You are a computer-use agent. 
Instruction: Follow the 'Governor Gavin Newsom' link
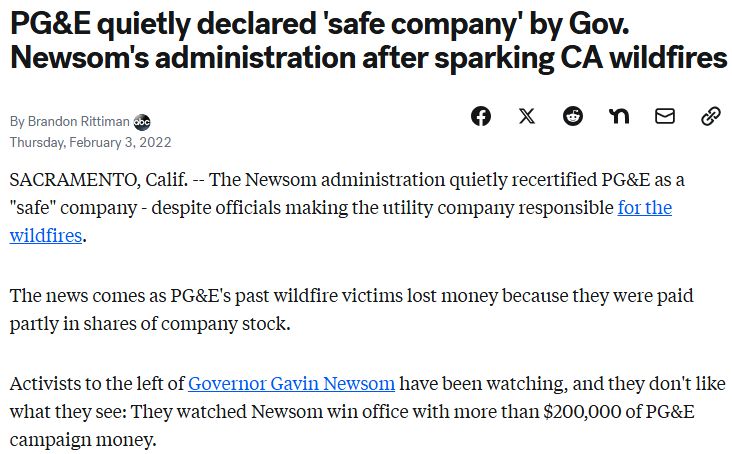click(x=291, y=383)
